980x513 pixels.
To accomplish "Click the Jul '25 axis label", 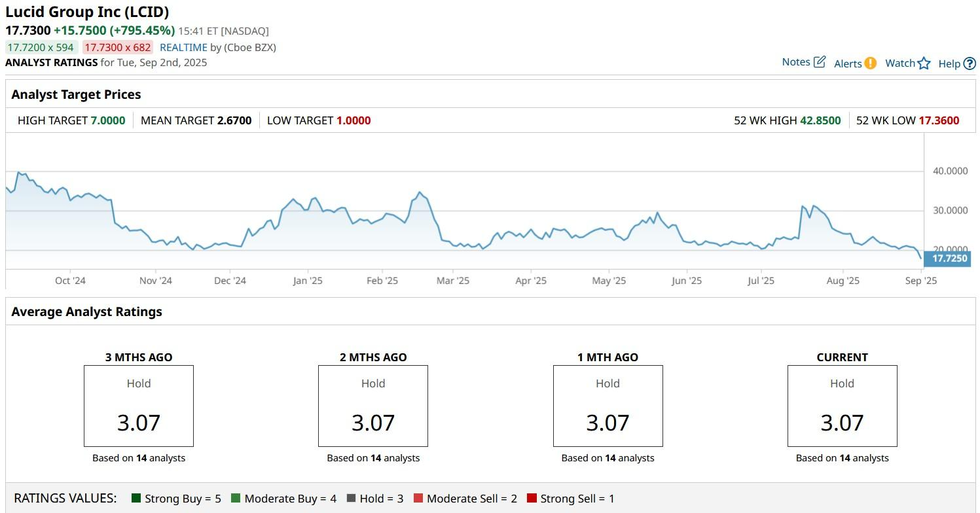I will pos(761,281).
